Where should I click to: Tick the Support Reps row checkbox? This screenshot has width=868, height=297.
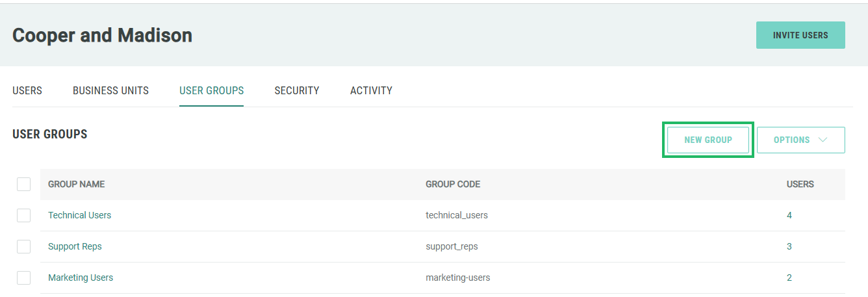24,246
